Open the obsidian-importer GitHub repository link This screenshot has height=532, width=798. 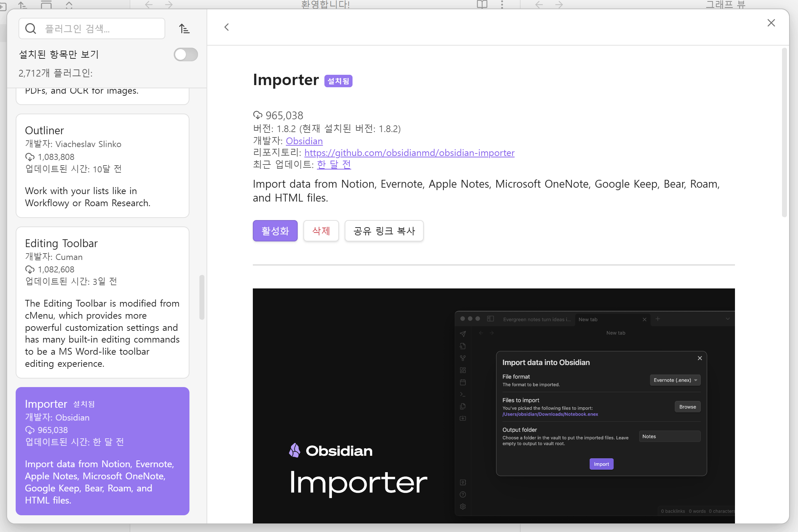point(409,153)
